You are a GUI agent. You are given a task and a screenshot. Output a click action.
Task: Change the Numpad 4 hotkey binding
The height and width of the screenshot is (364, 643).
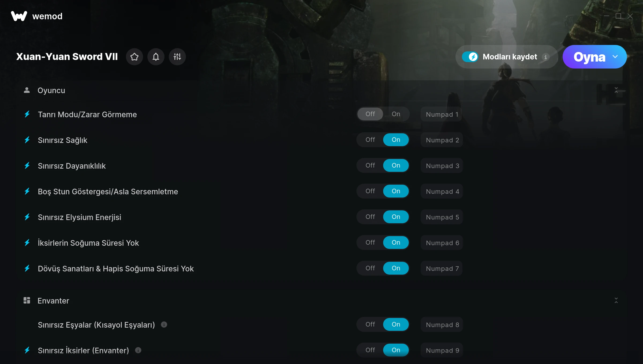pyautogui.click(x=442, y=191)
